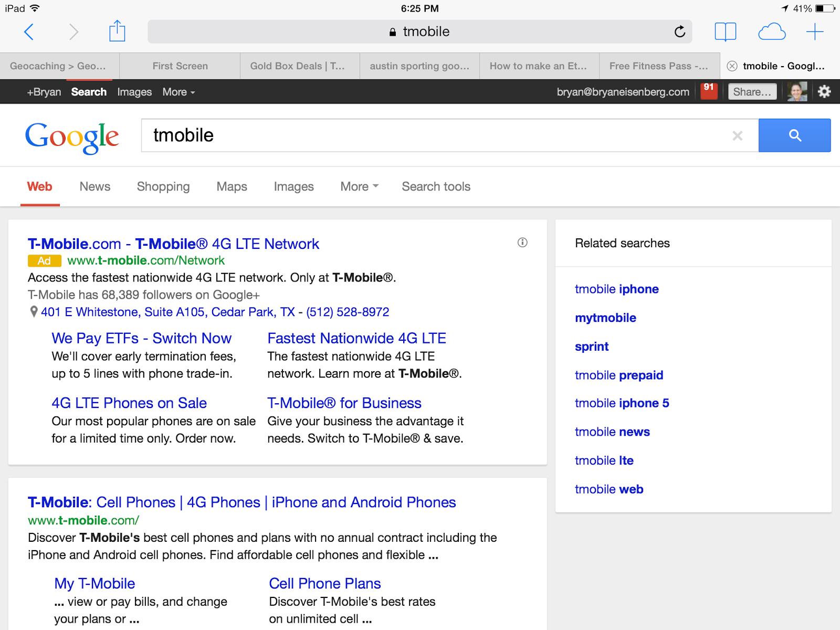Viewport: 840px width, 630px height.
Task: Add a new tab with plus icon
Action: pyautogui.click(x=815, y=32)
